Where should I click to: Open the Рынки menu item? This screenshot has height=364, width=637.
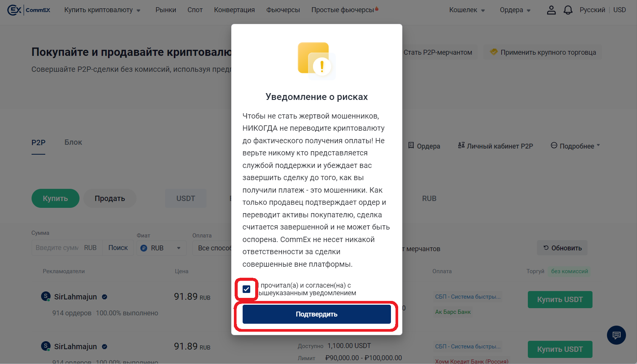[x=165, y=10]
